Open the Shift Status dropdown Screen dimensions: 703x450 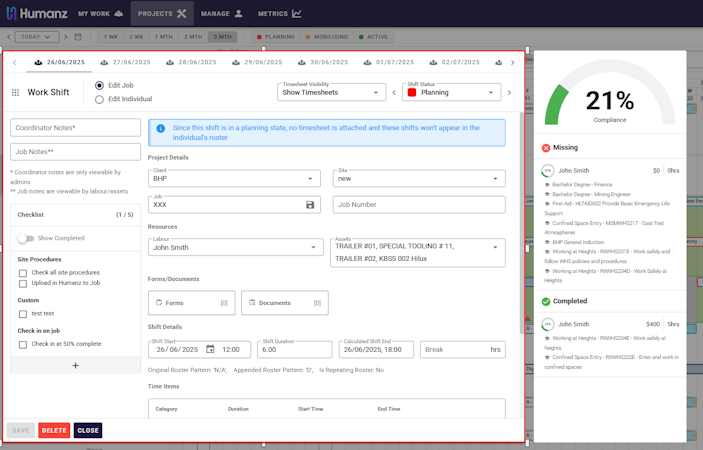click(x=451, y=92)
